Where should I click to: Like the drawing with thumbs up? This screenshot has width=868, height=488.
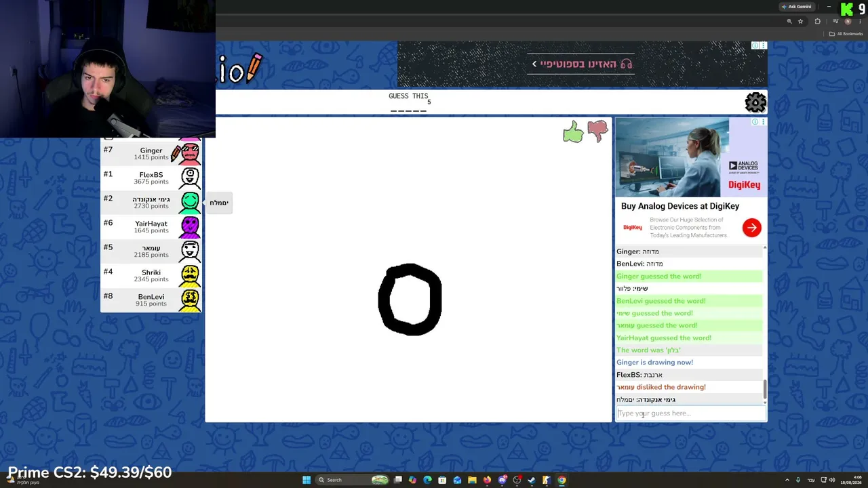(x=573, y=132)
